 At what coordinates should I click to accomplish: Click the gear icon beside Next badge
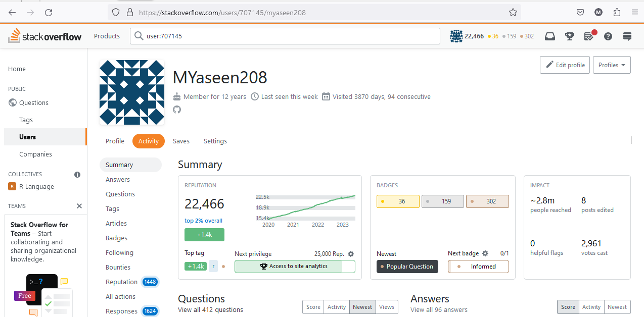click(485, 253)
